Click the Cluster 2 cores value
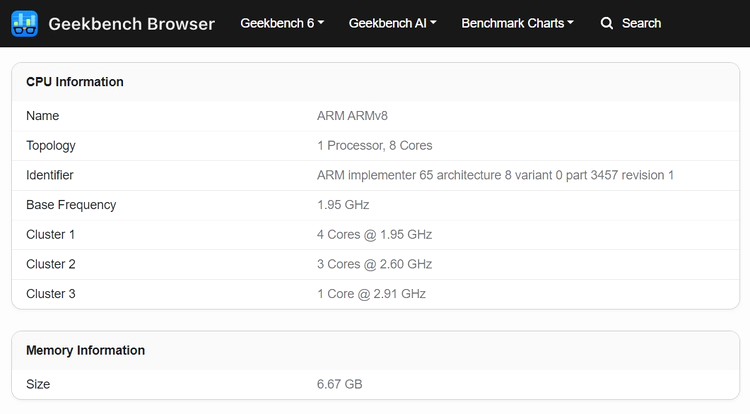 (x=375, y=264)
